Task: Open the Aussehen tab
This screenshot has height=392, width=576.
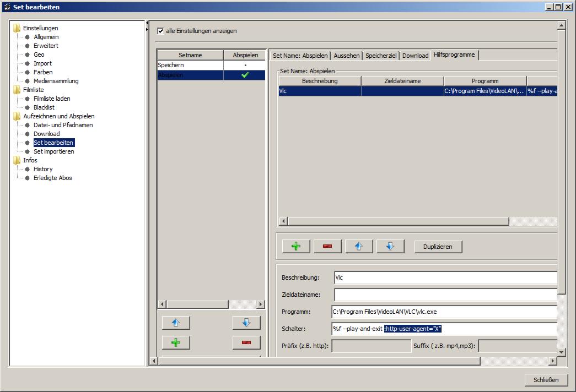Action: (x=347, y=56)
